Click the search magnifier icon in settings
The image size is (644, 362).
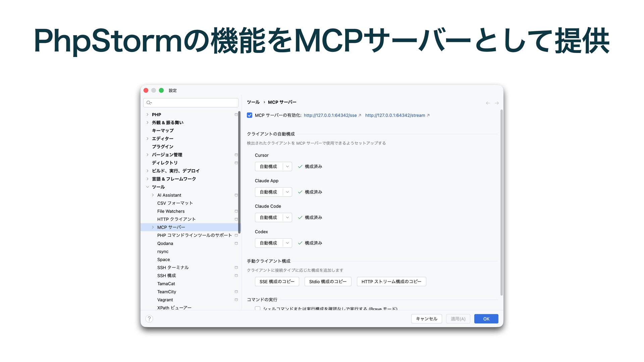149,103
